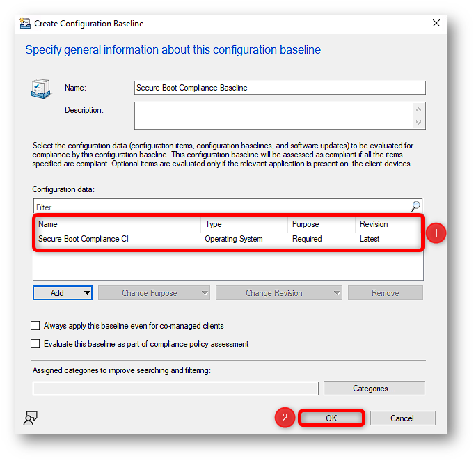Screen dimensions: 476x463
Task: Click the feedback person icon at bottom left
Action: point(31,418)
